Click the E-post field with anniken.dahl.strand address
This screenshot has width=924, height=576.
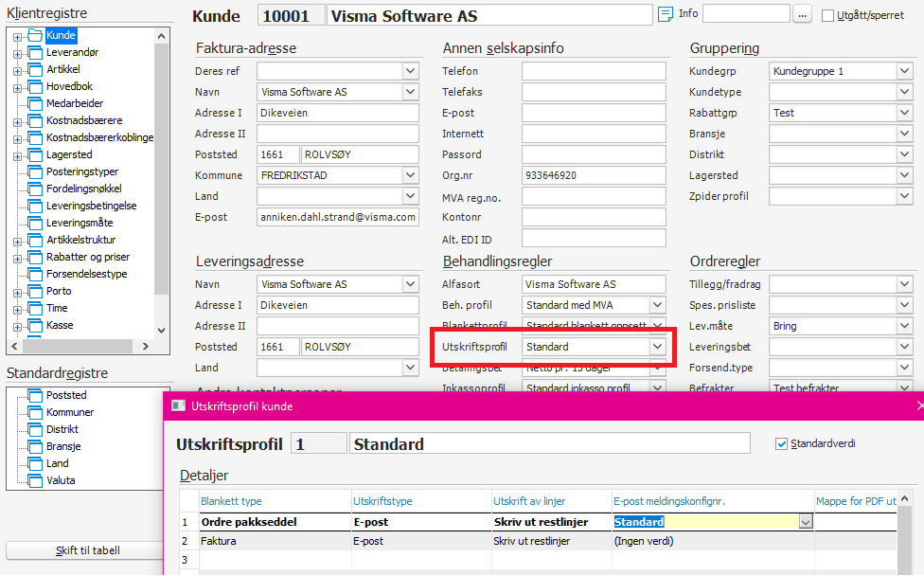[x=338, y=217]
